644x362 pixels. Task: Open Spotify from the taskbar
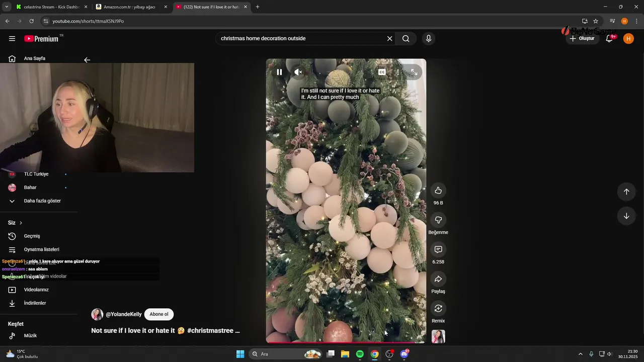click(x=360, y=354)
